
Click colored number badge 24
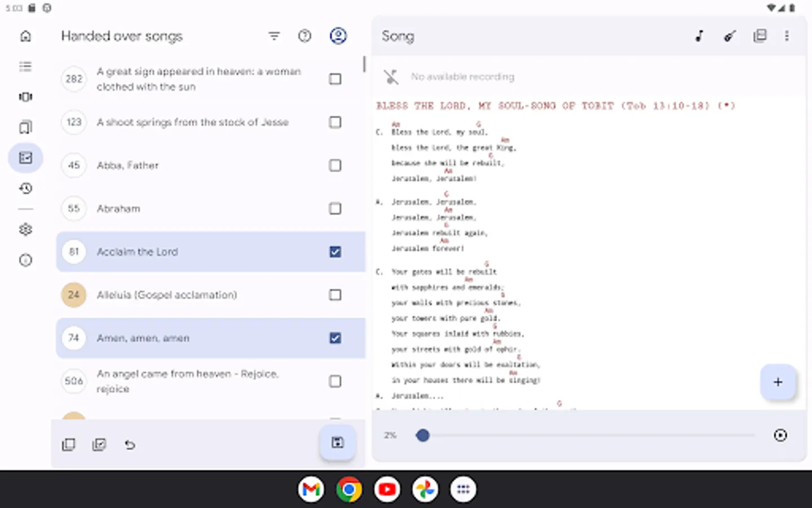(x=74, y=295)
